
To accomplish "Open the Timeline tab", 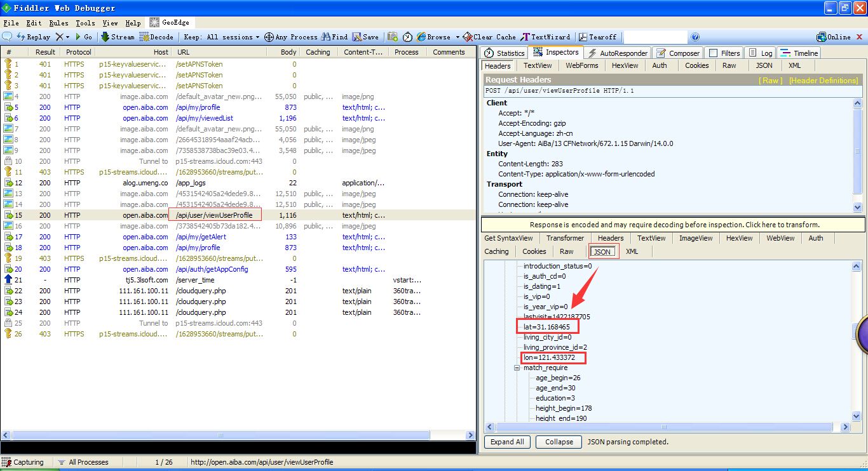I will coord(799,53).
